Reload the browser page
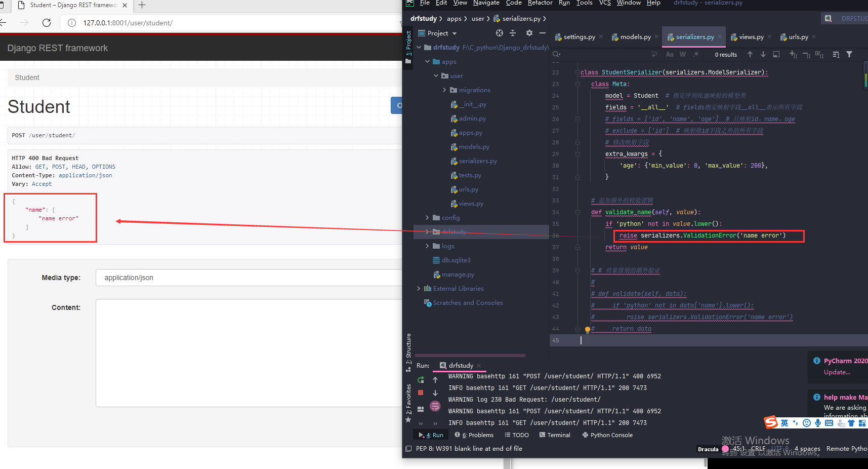Image resolution: width=868 pixels, height=469 pixels. pos(47,23)
